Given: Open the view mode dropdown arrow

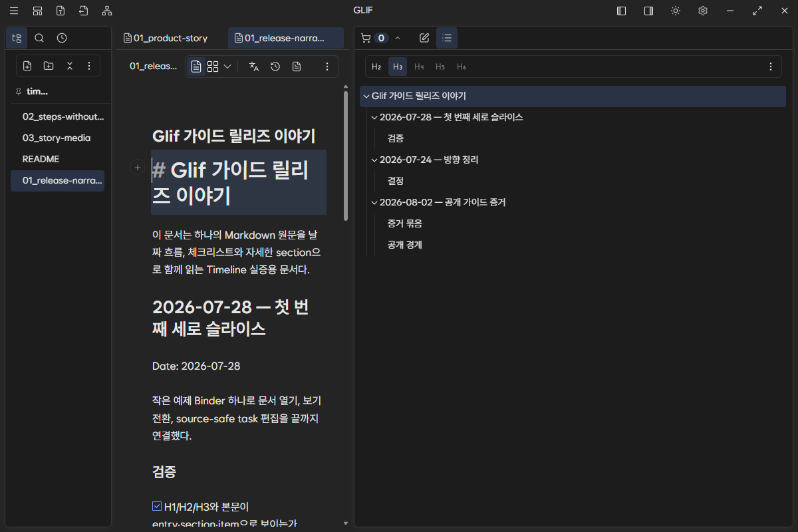Looking at the screenshot, I should tap(227, 66).
